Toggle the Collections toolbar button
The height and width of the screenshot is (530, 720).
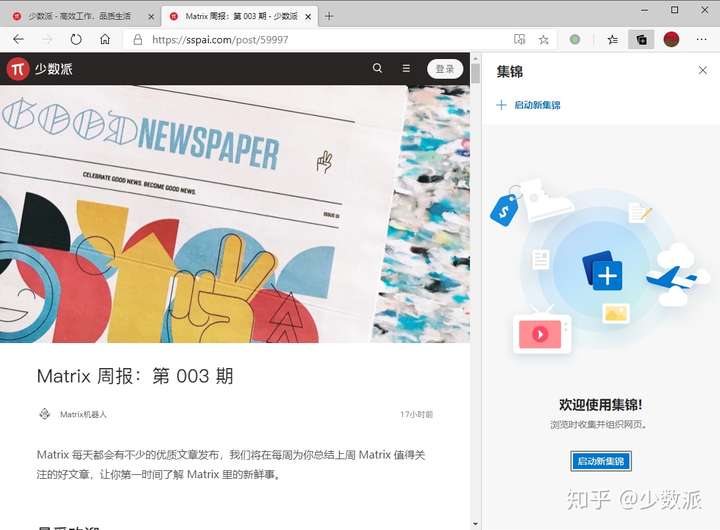coord(641,39)
